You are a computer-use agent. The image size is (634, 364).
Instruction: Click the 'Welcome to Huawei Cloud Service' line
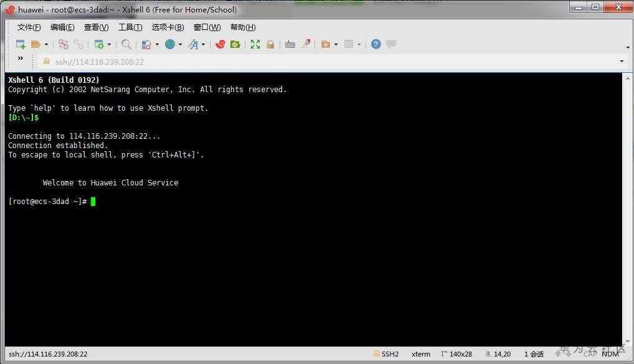pos(110,183)
